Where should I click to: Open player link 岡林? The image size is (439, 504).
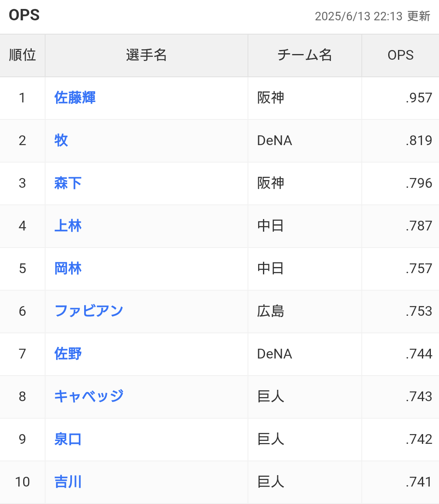pos(68,269)
